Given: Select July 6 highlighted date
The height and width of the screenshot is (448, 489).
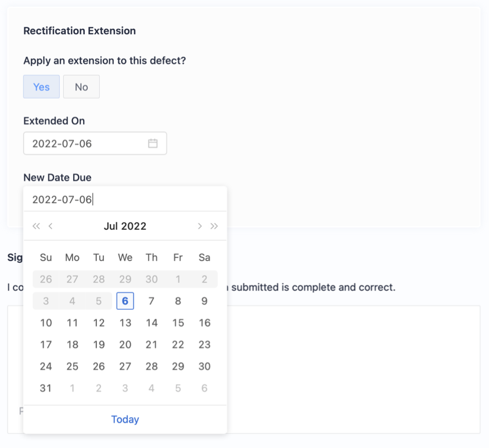Looking at the screenshot, I should [x=125, y=301].
